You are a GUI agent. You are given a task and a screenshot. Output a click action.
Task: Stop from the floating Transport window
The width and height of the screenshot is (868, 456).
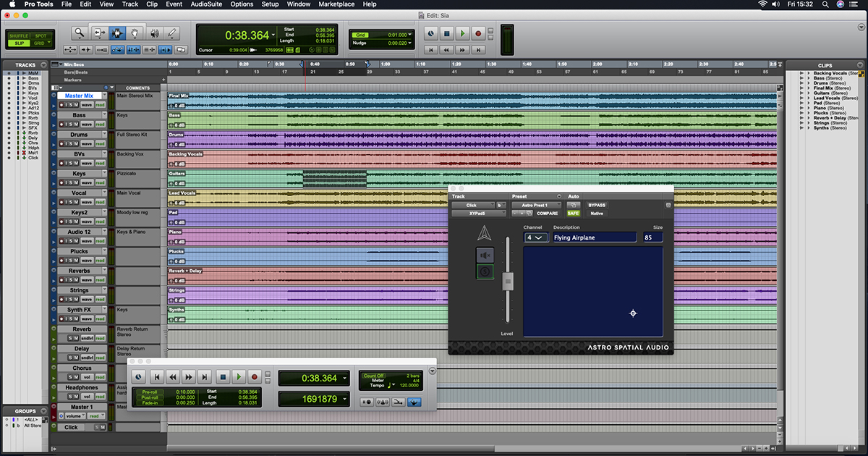click(x=224, y=377)
